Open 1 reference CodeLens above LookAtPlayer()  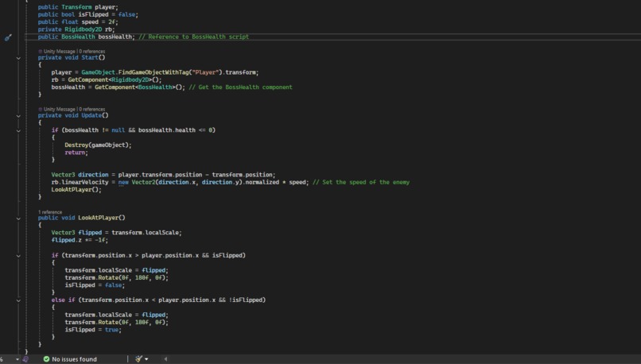[50, 212]
